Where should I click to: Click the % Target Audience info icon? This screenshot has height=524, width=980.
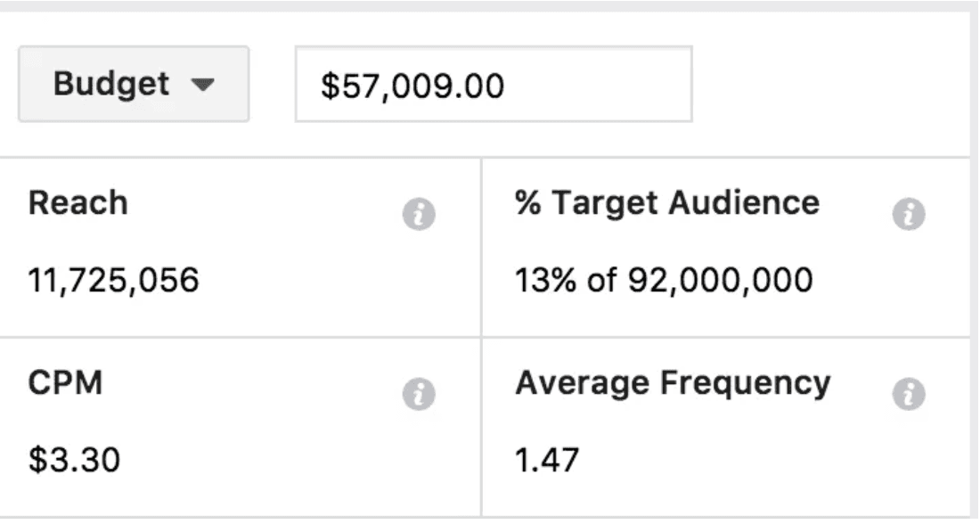(909, 215)
